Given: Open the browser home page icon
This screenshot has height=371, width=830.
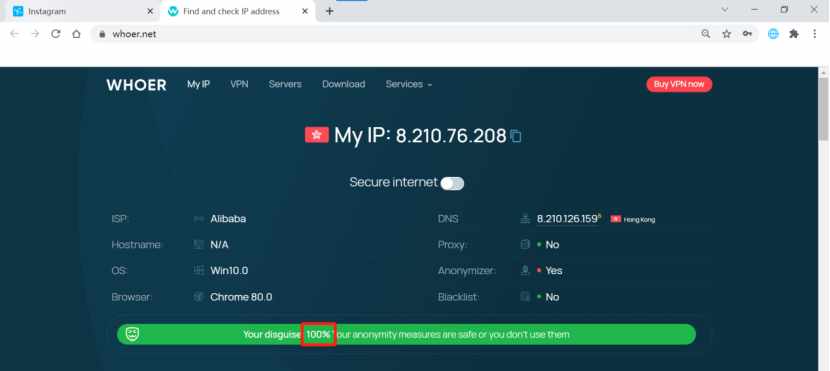Looking at the screenshot, I should click(x=76, y=34).
